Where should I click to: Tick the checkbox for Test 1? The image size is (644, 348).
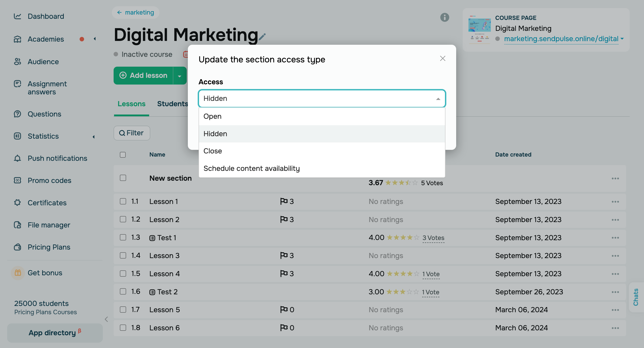[123, 237]
